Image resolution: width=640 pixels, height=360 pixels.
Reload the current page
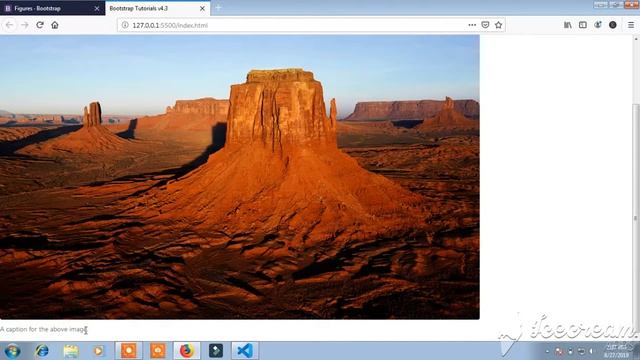point(40,25)
